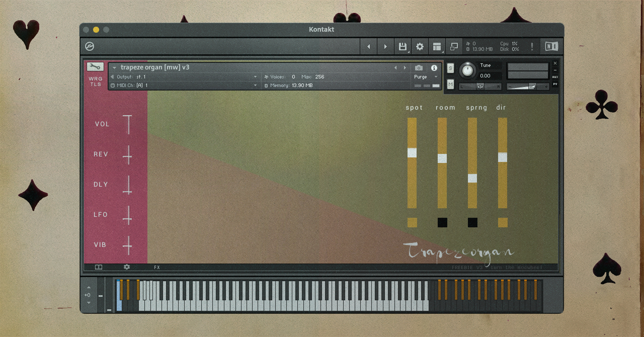Open the book icon in the bottom bar
This screenshot has width=644, height=337.
pyautogui.click(x=99, y=267)
